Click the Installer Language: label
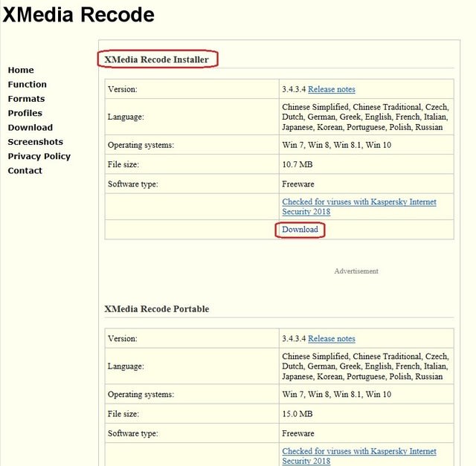The width and height of the screenshot is (476, 466). tap(126, 117)
